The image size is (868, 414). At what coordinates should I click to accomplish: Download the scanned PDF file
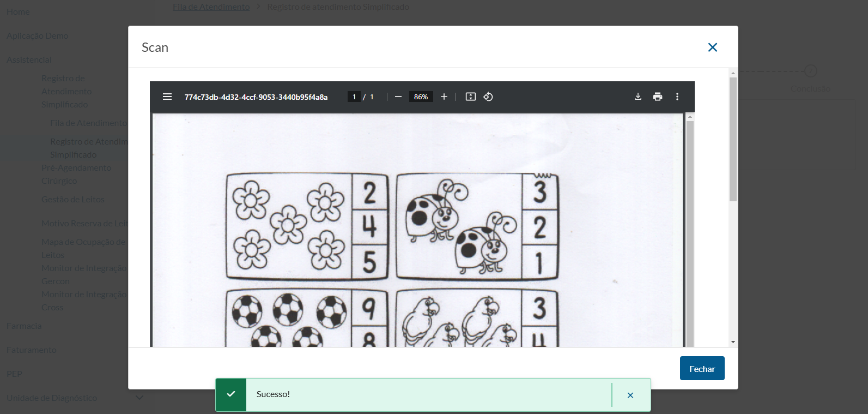click(x=638, y=97)
